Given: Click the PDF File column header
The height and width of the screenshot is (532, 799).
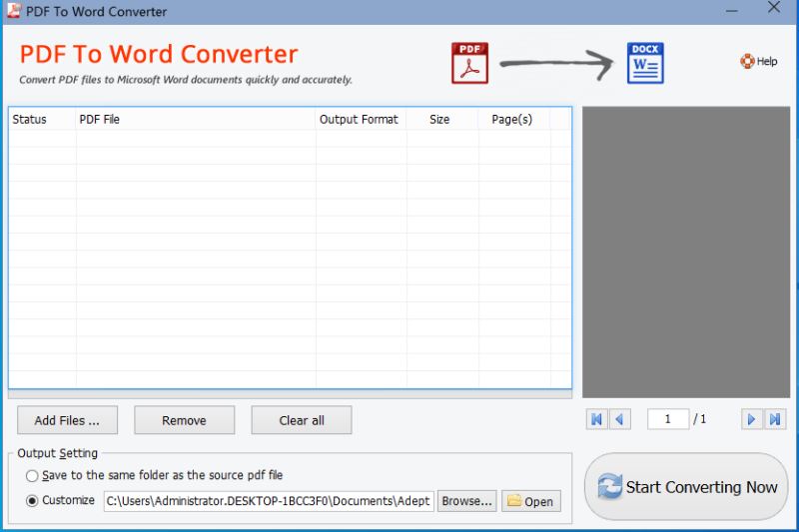Looking at the screenshot, I should click(x=196, y=119).
